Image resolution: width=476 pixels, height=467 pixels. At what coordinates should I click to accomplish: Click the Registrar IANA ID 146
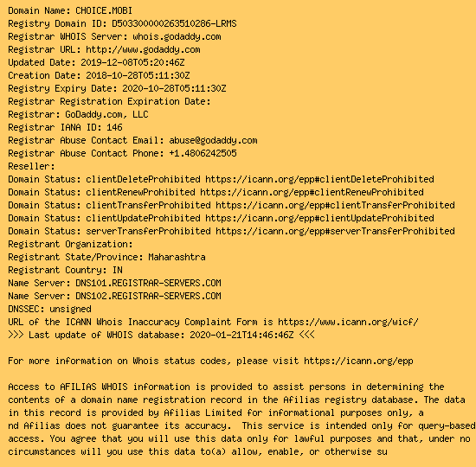point(114,127)
